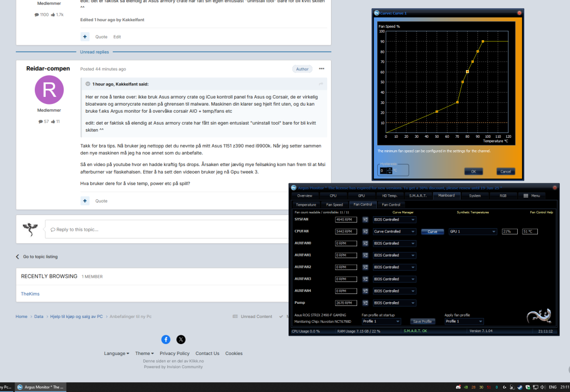The width and height of the screenshot is (570, 392).
Task: Open the GPU 1 temperature source dropdown
Action: 473,231
